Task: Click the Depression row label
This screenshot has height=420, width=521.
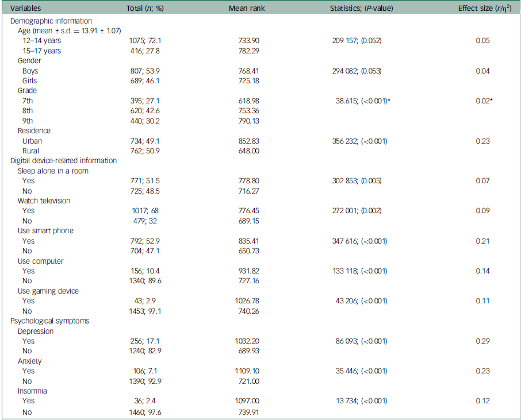Action: 36,331
